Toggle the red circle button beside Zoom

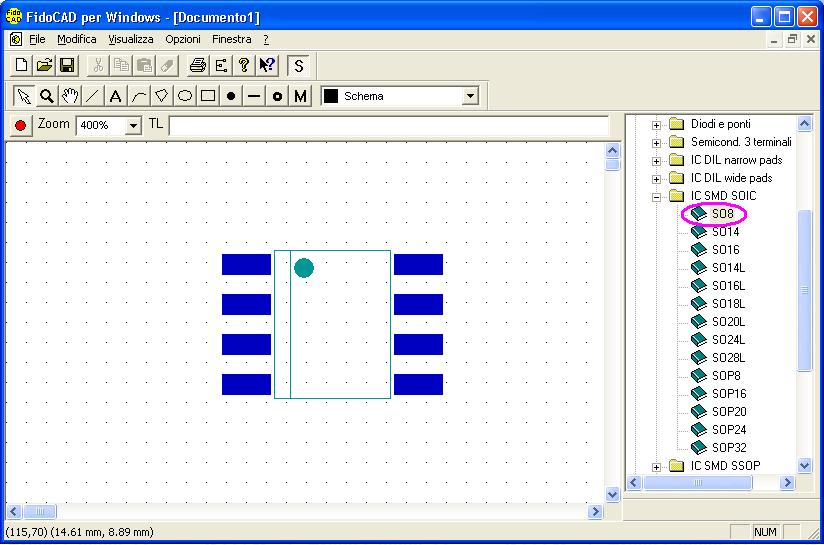point(20,126)
